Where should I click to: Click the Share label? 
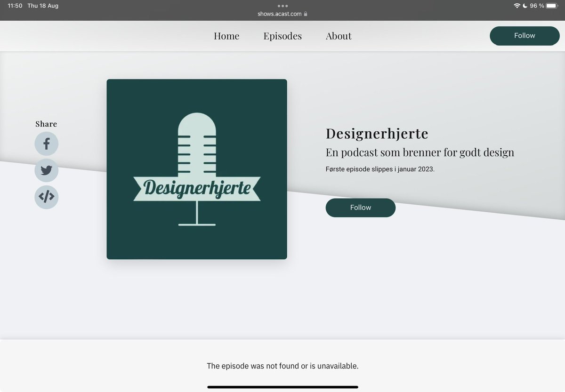pos(46,124)
